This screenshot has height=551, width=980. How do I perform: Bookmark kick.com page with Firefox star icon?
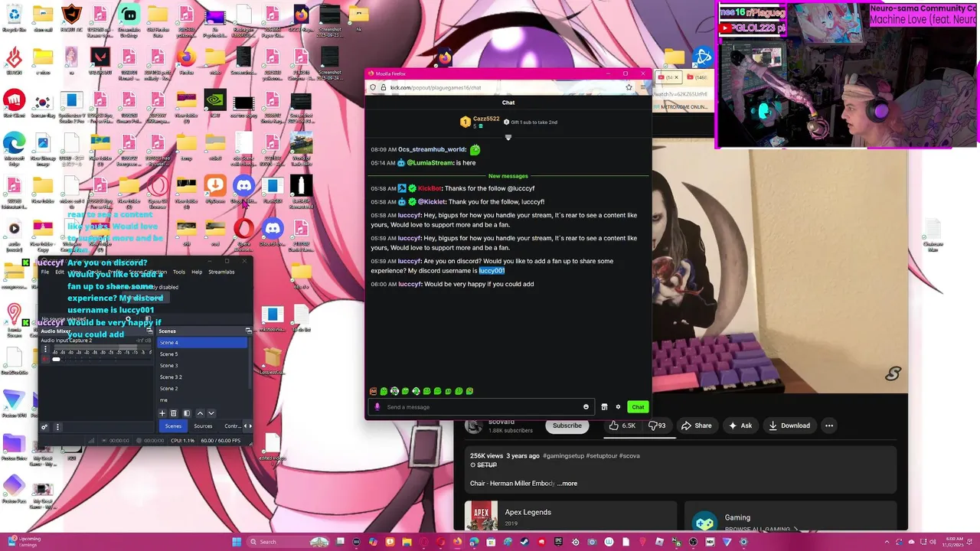click(x=629, y=87)
